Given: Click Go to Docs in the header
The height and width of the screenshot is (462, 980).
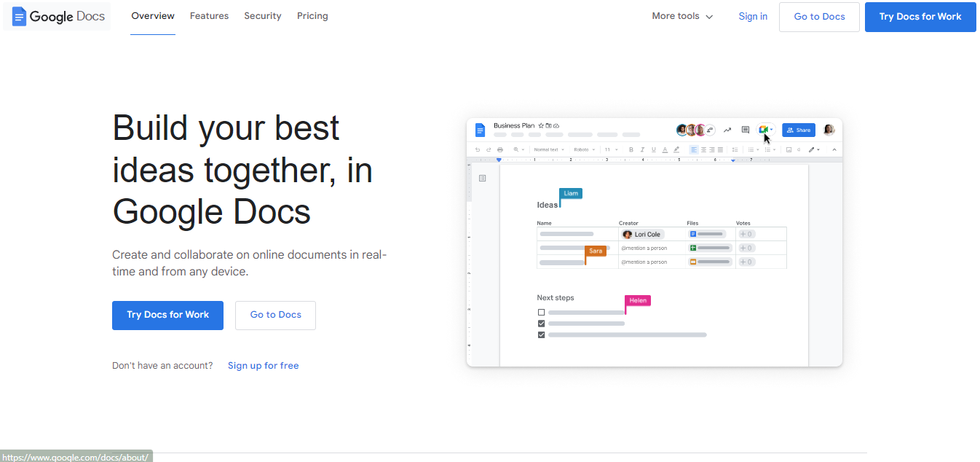Looking at the screenshot, I should coord(819,17).
